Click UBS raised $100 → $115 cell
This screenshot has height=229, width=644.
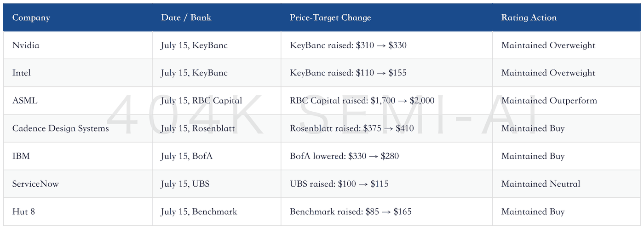(x=387, y=184)
